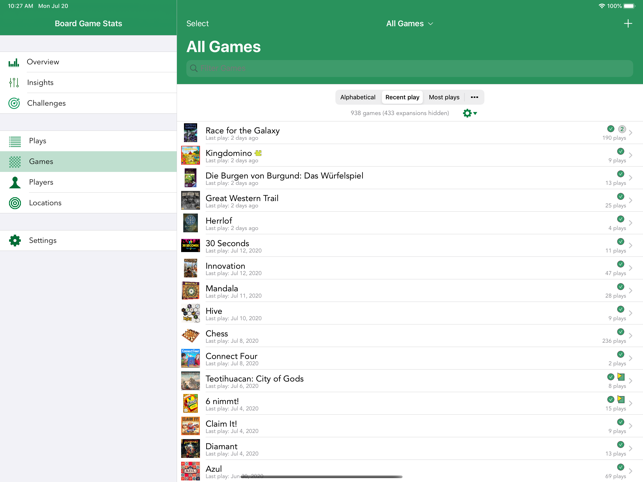The width and height of the screenshot is (643, 482).
Task: Select Games in the sidebar menu
Action: (x=41, y=161)
